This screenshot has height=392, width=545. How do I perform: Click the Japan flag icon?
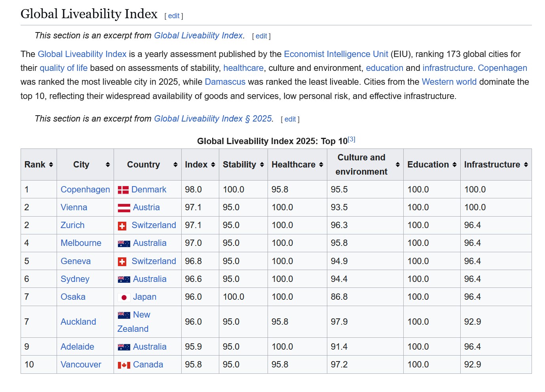coord(124,297)
